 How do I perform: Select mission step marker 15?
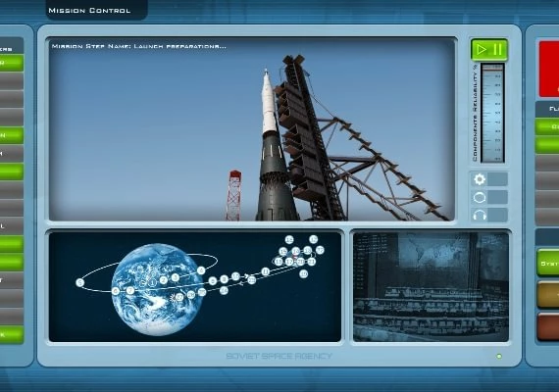pos(283,252)
